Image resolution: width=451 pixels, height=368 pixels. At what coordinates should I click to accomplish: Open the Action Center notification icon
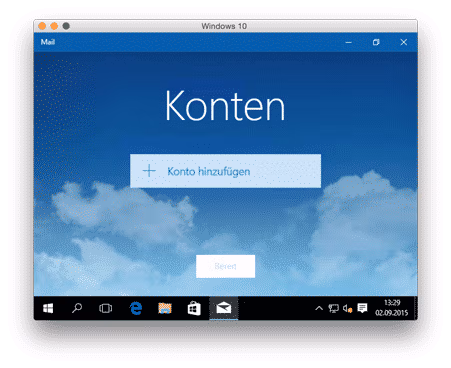[x=362, y=308]
